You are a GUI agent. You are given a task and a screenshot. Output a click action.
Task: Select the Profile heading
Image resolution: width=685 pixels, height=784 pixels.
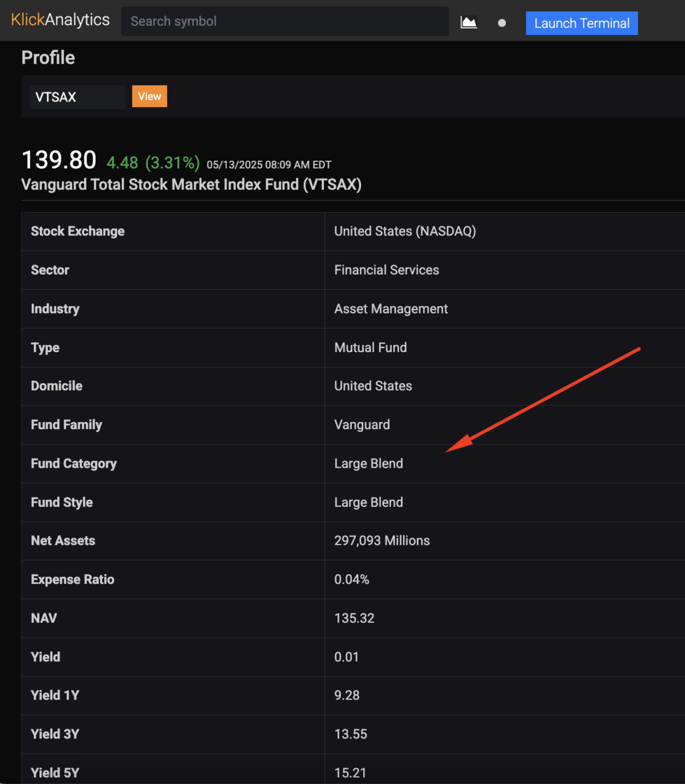48,57
